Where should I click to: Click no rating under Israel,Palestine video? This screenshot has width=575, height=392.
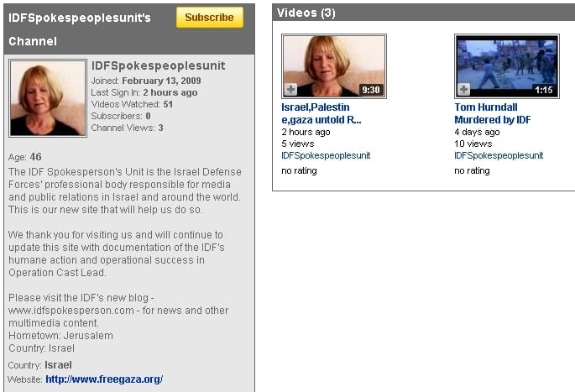tap(299, 171)
